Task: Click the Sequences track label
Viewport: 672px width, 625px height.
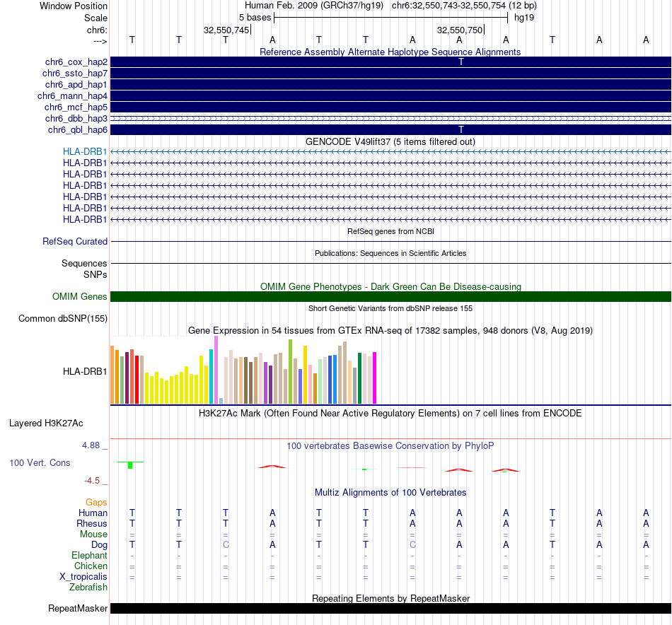Action: (x=84, y=264)
